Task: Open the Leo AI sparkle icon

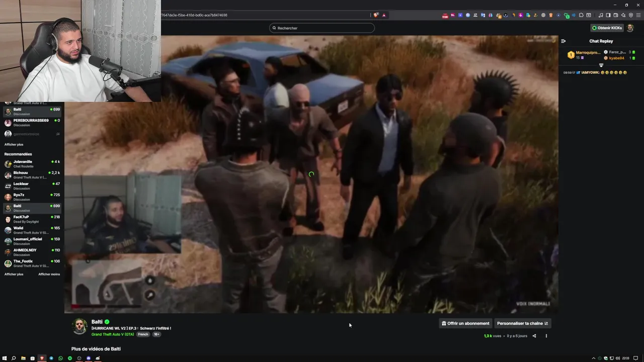Action: (x=623, y=15)
